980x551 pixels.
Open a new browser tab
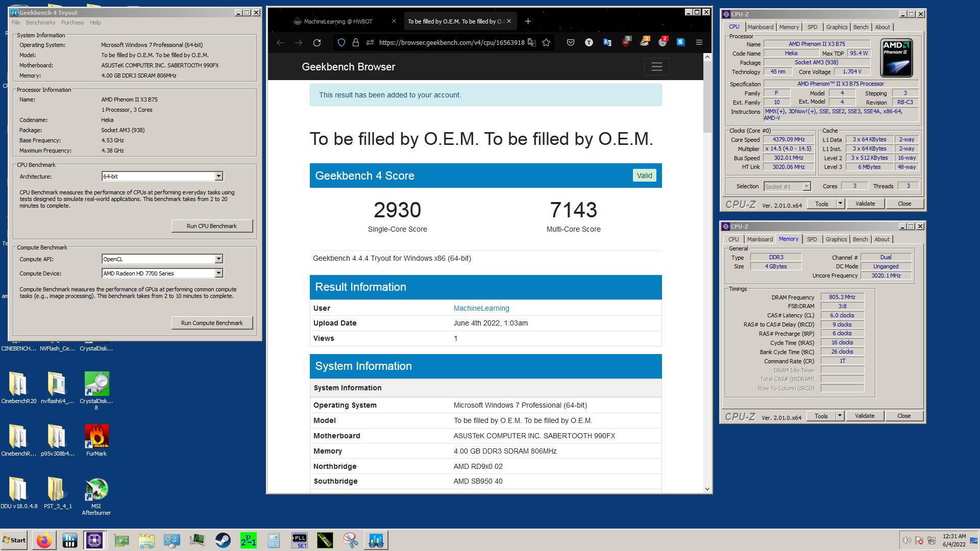[528, 21]
